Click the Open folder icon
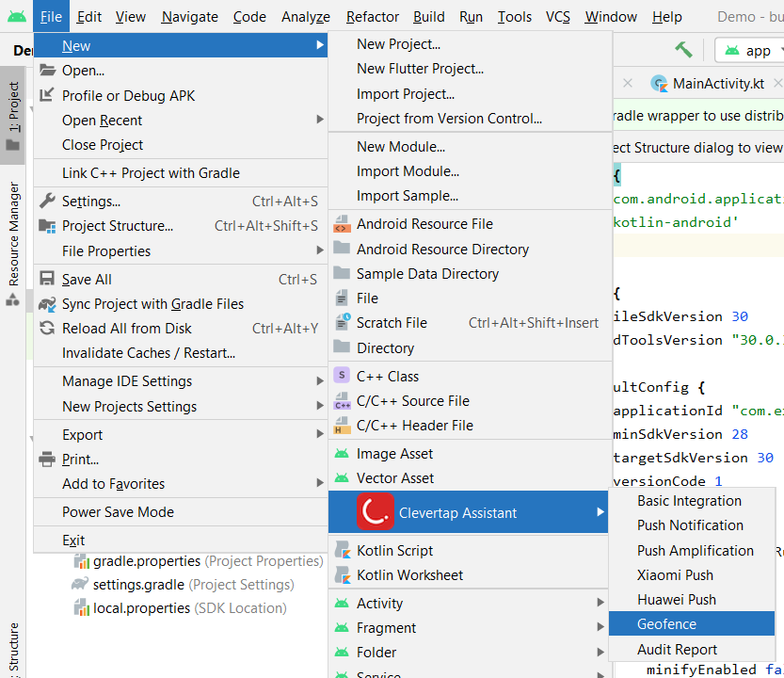 pos(47,70)
